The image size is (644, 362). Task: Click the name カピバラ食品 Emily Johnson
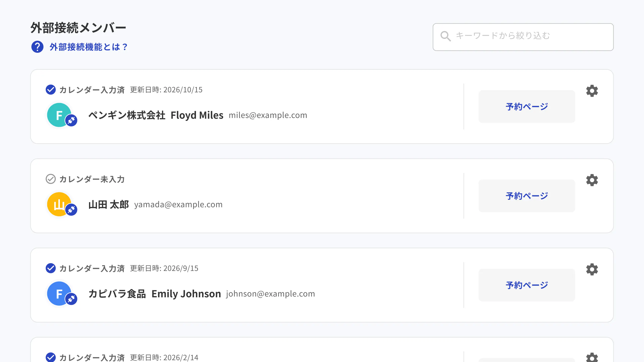point(155,294)
